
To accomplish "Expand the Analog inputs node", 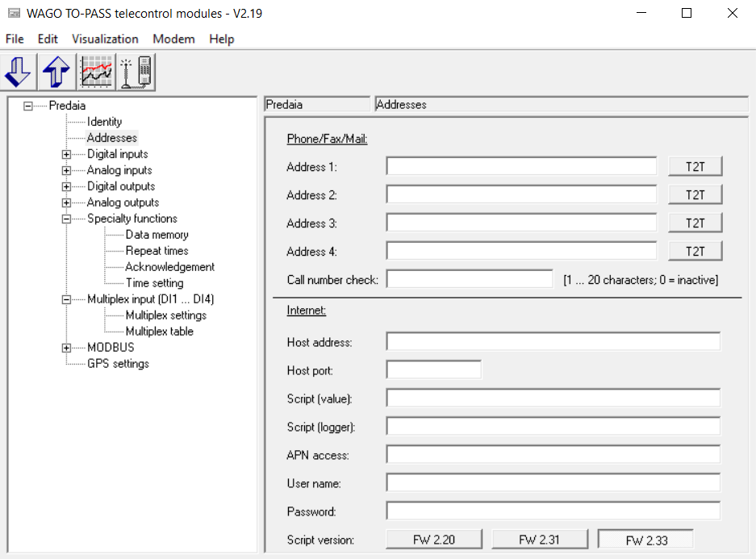I will coord(66,170).
